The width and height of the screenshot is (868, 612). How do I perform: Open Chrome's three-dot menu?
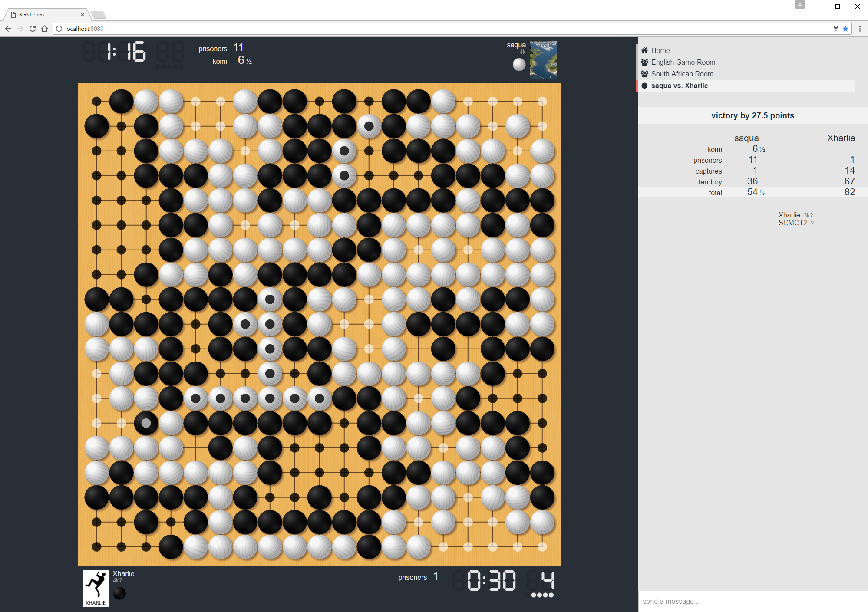coord(860,29)
